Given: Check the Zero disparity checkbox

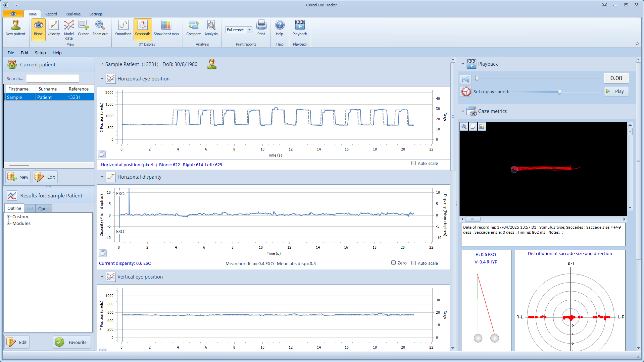Looking at the screenshot, I should (393, 263).
